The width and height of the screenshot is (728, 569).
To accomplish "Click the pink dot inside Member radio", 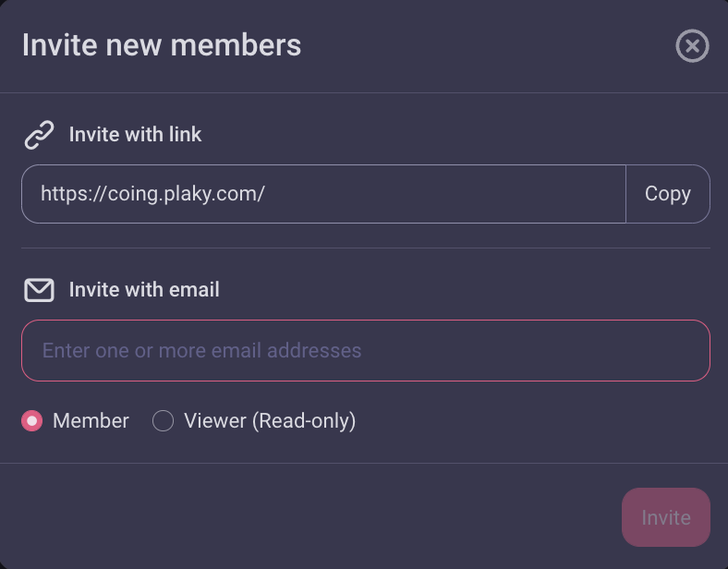I will [x=32, y=421].
